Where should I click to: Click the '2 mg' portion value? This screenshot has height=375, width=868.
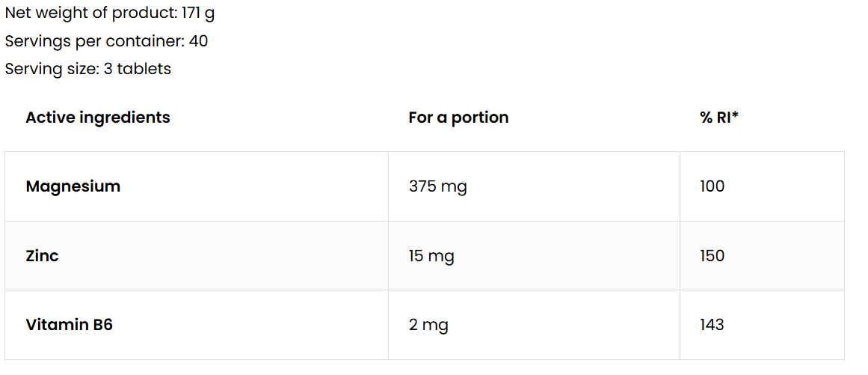pyautogui.click(x=428, y=325)
